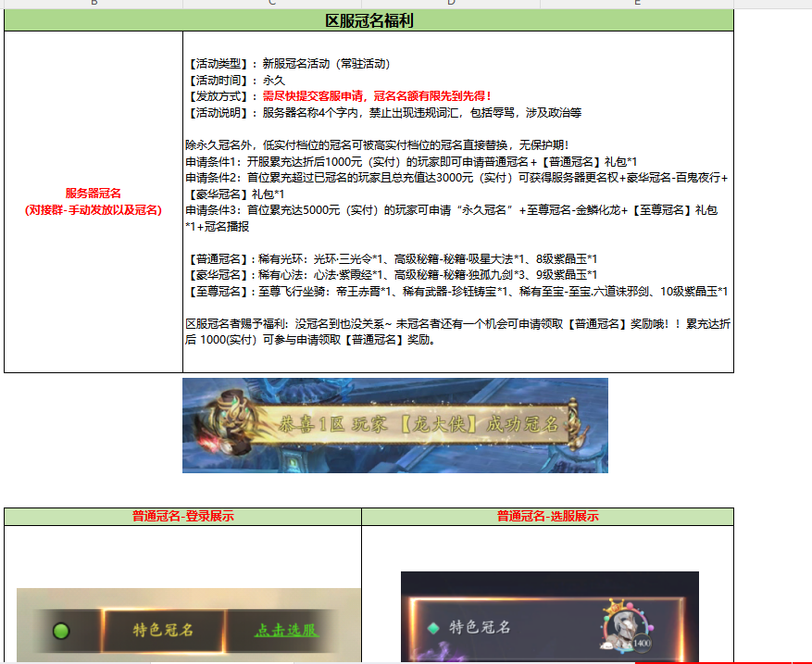Click the 【至尊冠名】 rewards line with 帝王赤霄
812x664 pixels.
pyautogui.click(x=456, y=292)
